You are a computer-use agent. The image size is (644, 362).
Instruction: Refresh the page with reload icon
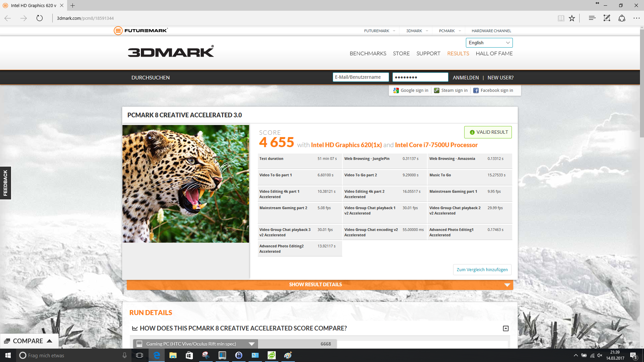40,18
